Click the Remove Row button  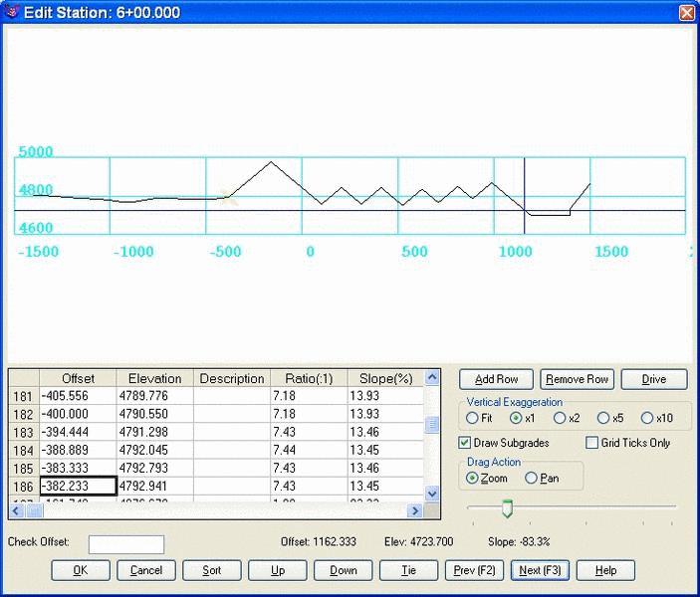577,379
